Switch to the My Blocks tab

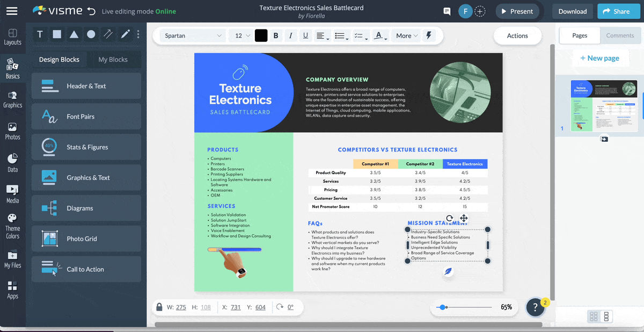[x=113, y=60]
